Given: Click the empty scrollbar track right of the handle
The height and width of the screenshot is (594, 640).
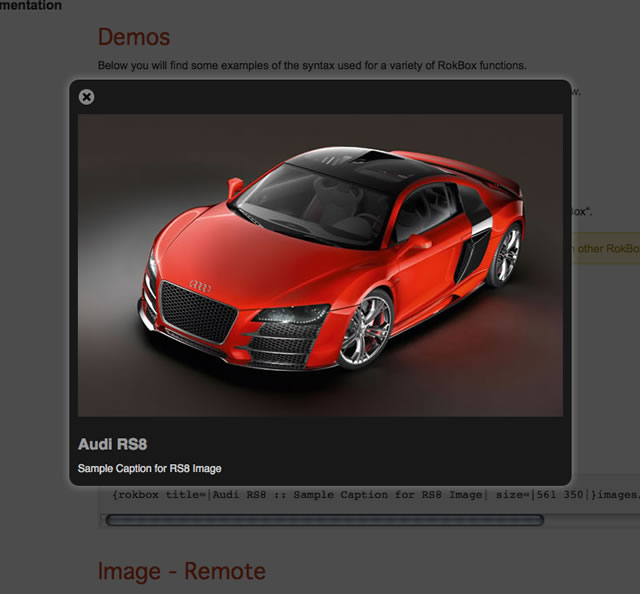Looking at the screenshot, I should (x=590, y=520).
